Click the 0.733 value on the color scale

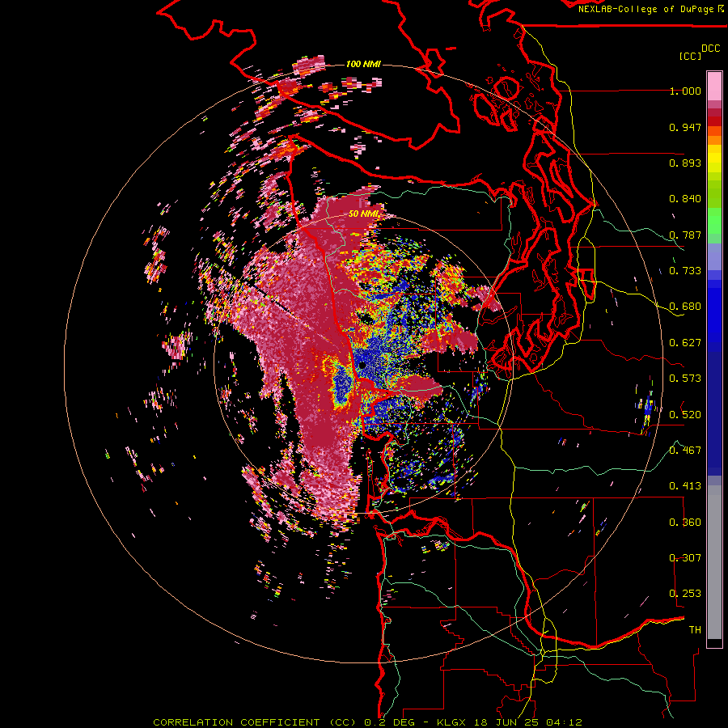tap(685, 271)
